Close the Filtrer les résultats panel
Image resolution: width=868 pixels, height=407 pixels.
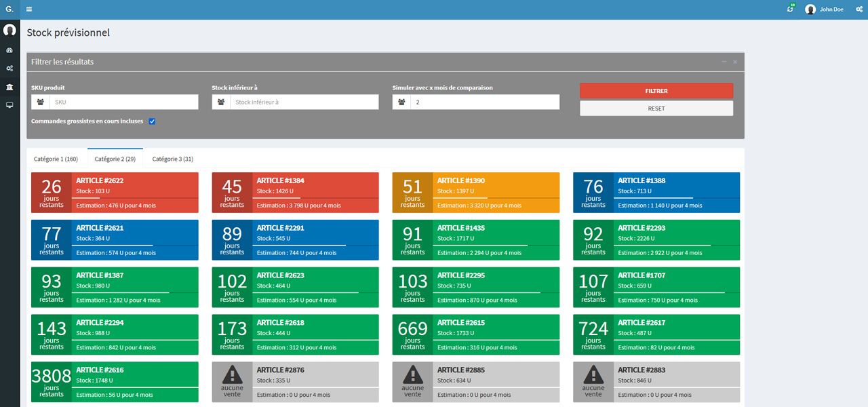[x=735, y=62]
